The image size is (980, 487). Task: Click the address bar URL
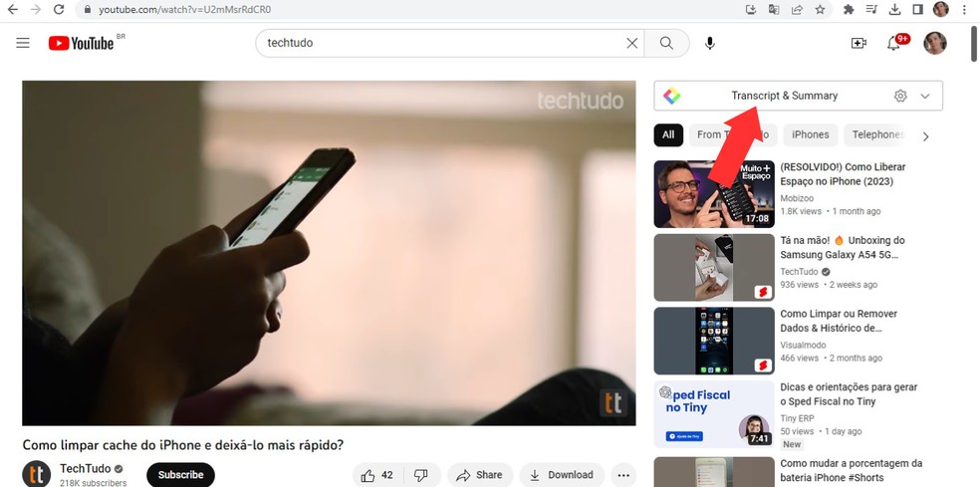point(184,9)
